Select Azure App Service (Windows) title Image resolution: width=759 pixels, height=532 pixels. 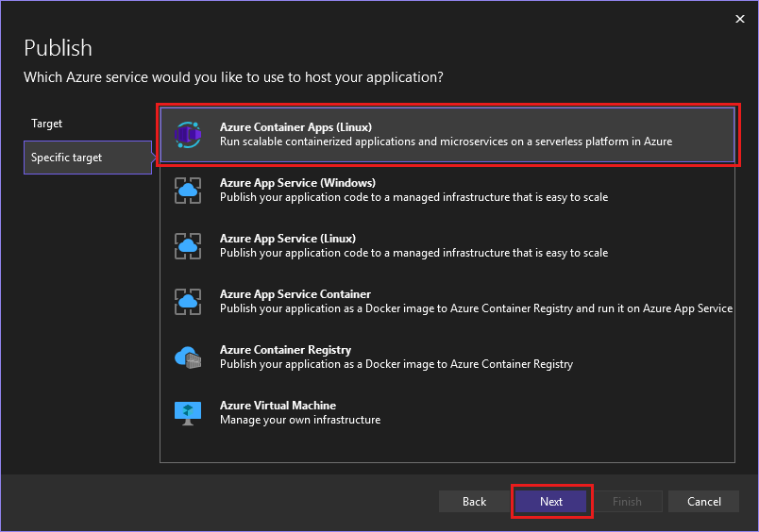297,183
